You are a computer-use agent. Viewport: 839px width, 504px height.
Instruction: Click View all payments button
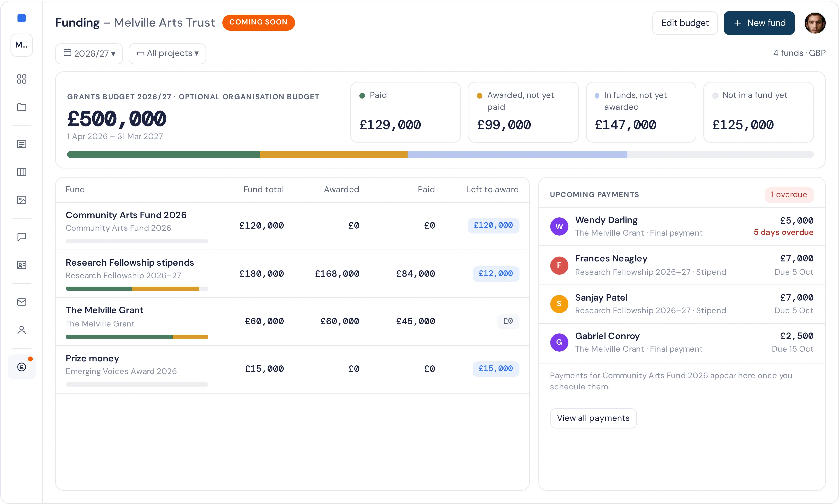[x=593, y=418]
